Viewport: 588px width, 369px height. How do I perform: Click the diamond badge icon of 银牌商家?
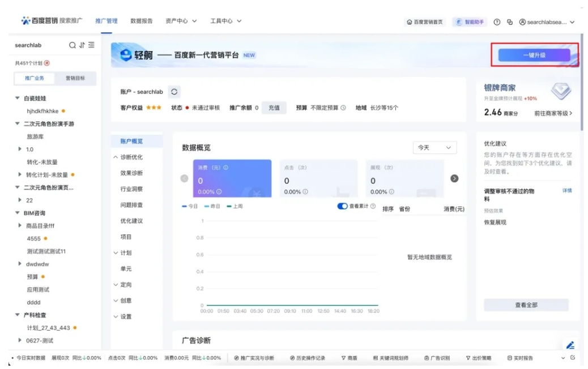pos(561,91)
